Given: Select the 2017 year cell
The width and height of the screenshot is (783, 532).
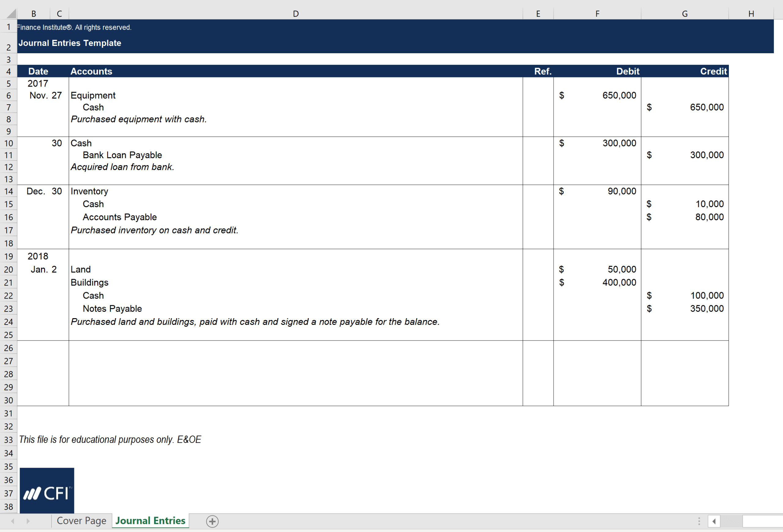Looking at the screenshot, I should (x=38, y=84).
